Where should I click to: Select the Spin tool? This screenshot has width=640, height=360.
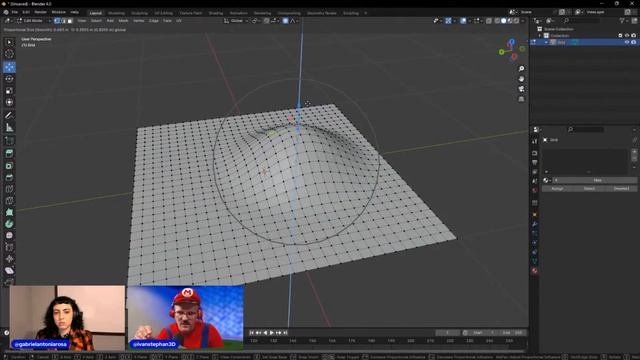click(x=9, y=224)
